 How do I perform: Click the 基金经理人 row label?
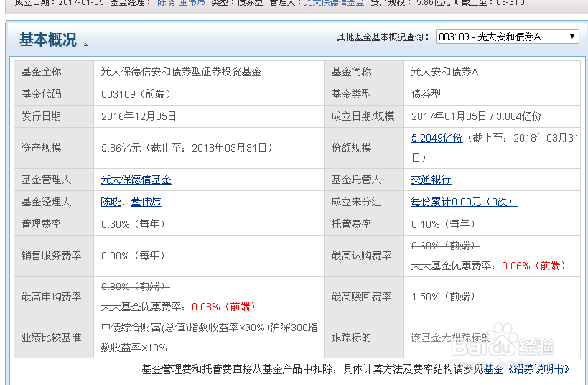[x=46, y=202]
